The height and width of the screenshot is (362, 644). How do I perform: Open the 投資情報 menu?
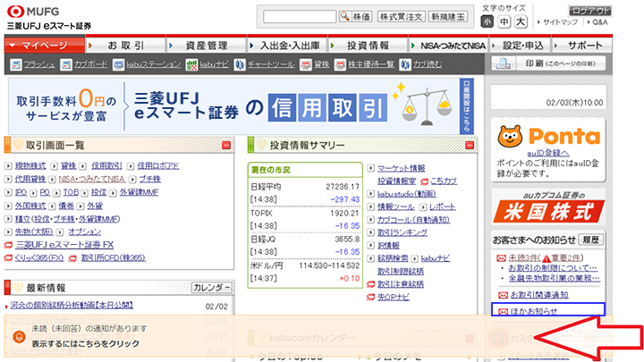tap(368, 46)
